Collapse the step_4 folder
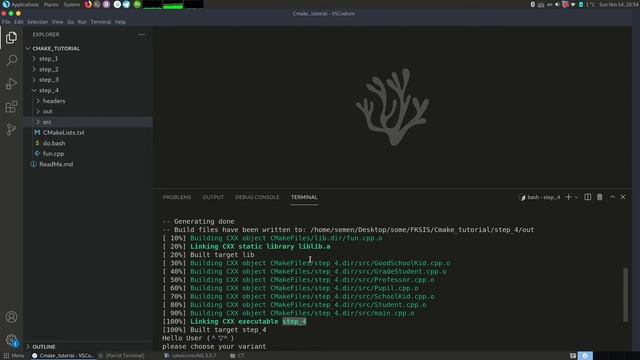This screenshot has width=640, height=360. click(x=88, y=91)
